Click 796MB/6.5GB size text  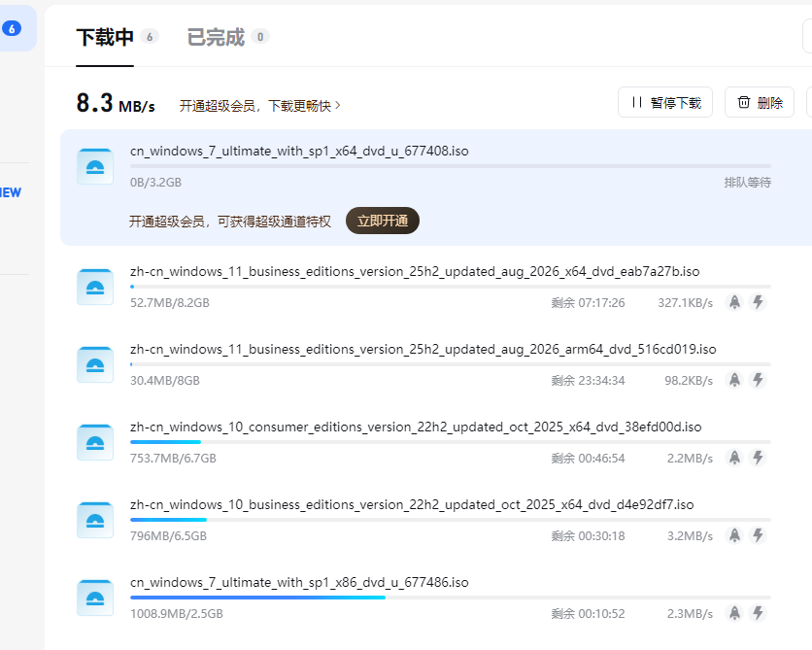(x=168, y=535)
